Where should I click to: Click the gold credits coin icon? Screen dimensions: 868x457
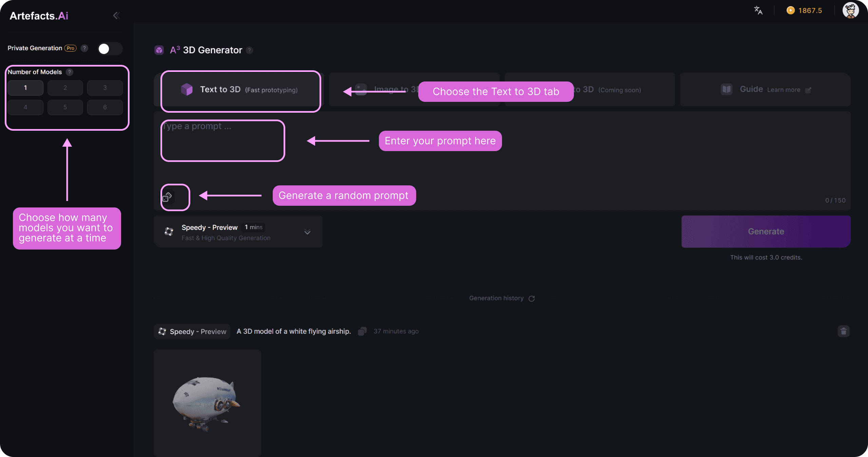tap(790, 11)
